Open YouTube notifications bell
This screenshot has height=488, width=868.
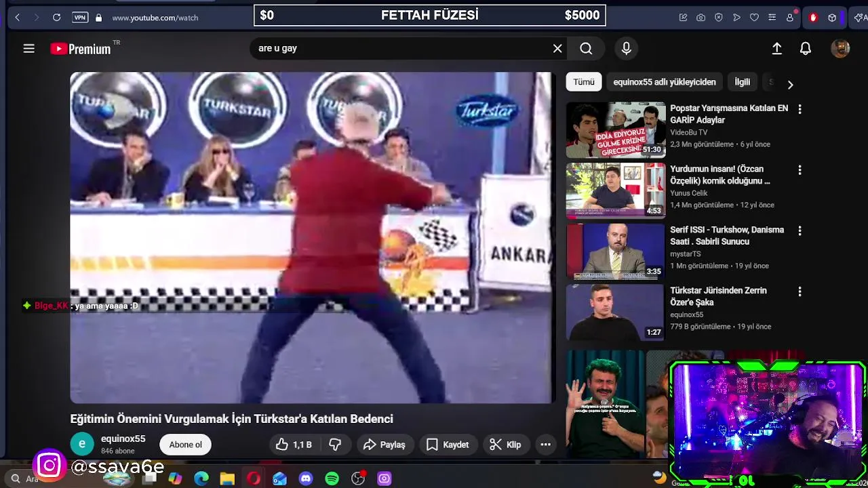806,48
